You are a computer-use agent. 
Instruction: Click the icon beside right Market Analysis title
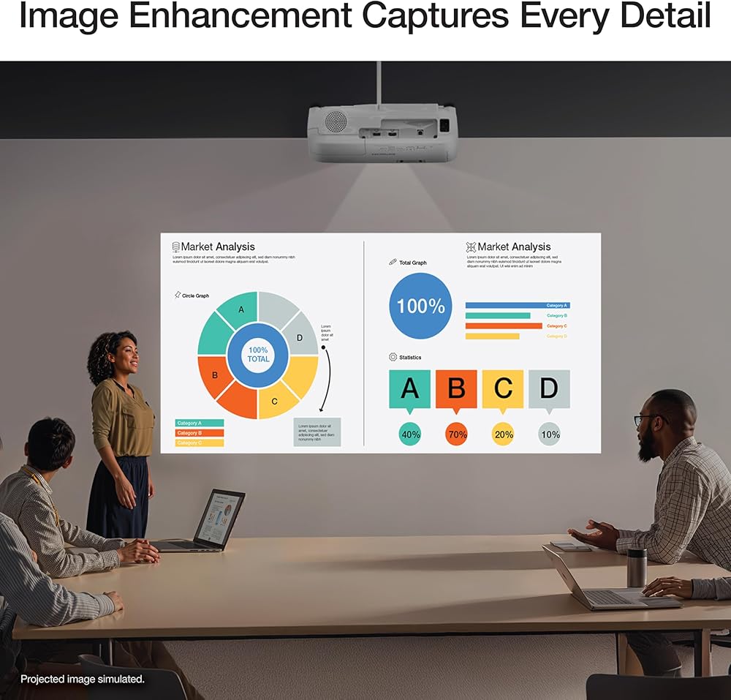(x=471, y=247)
